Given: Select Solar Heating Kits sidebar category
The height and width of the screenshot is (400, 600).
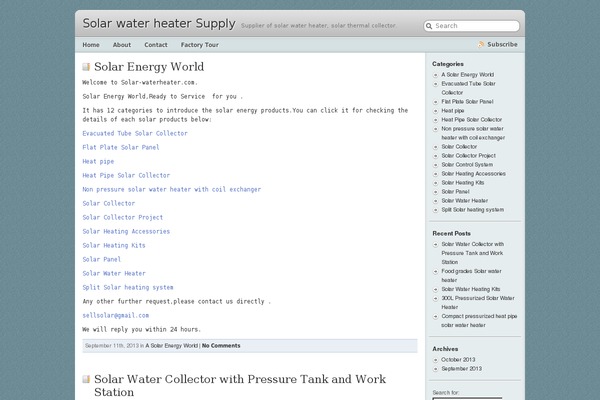Looking at the screenshot, I should click(463, 183).
